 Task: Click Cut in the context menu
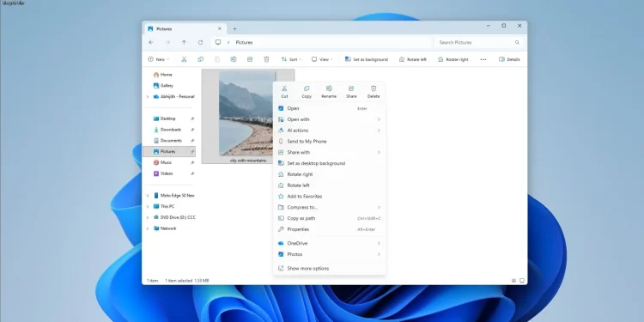[284, 92]
